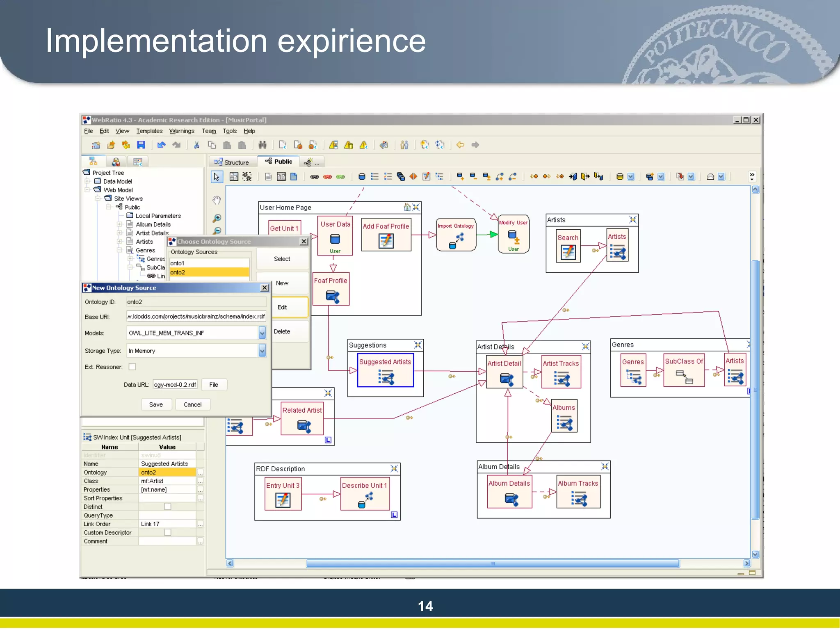Click the Select button in Choose Ontology Source
840x630 pixels.
click(282, 259)
